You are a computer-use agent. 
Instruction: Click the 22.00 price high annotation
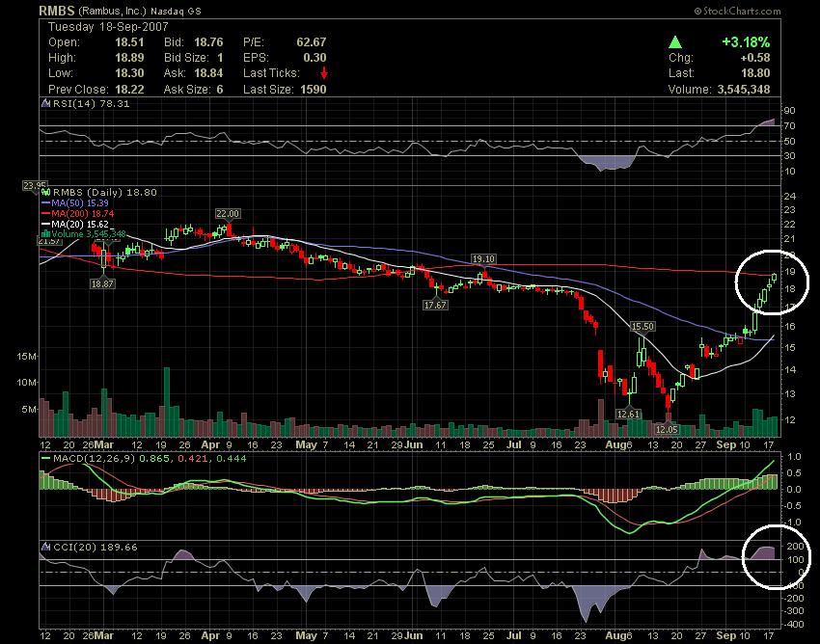click(228, 214)
